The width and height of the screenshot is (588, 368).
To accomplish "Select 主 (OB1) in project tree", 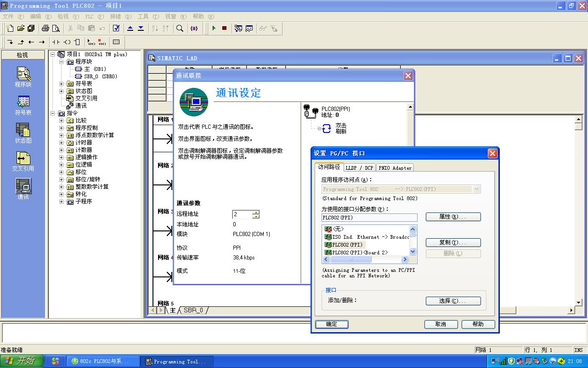I will 90,69.
